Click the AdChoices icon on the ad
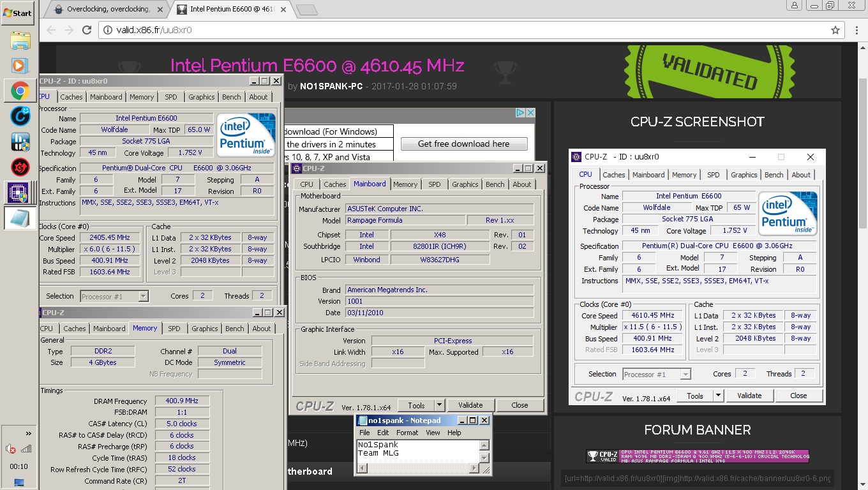This screenshot has width=868, height=490. click(x=520, y=113)
